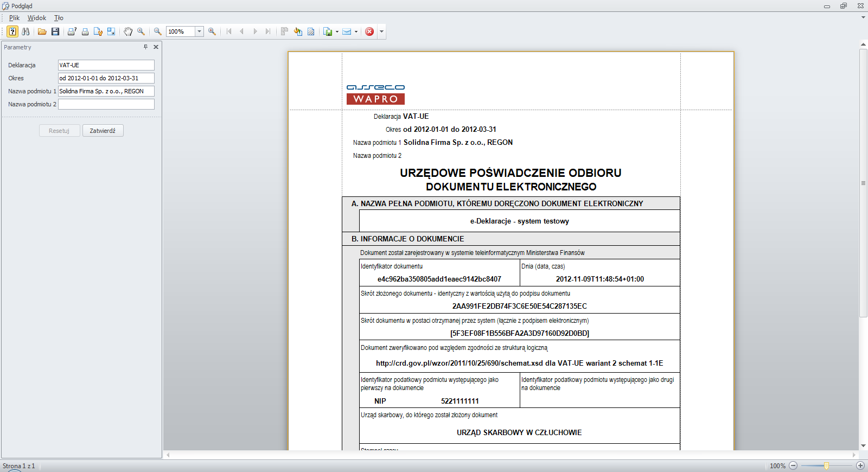The height and width of the screenshot is (472, 868).
Task: Click the vertical scrollbar thumb
Action: 863,183
